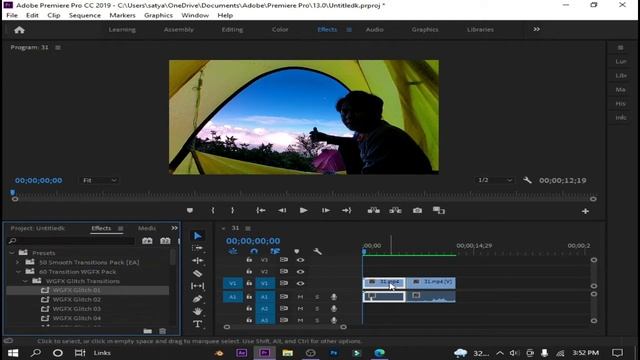Click Go to Out point
The width and height of the screenshot is (640, 360).
coord(347,211)
